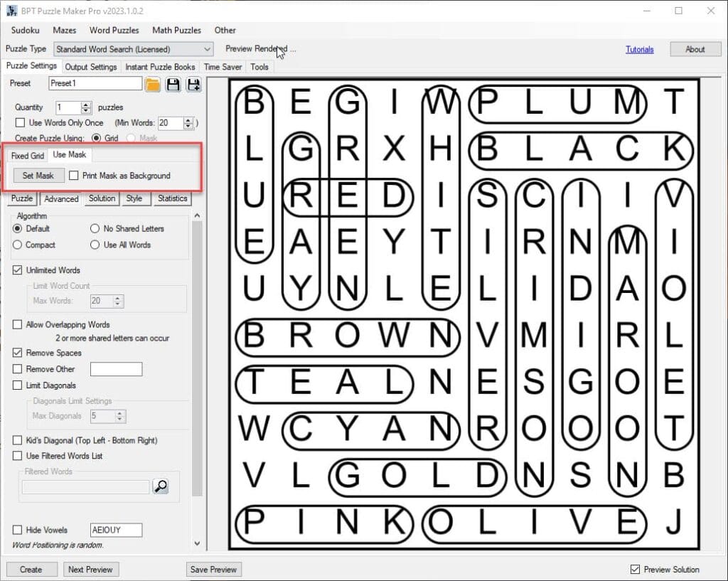Click the Filtered Words magnifier icon
Screen dimensions: 728x581
point(161,486)
